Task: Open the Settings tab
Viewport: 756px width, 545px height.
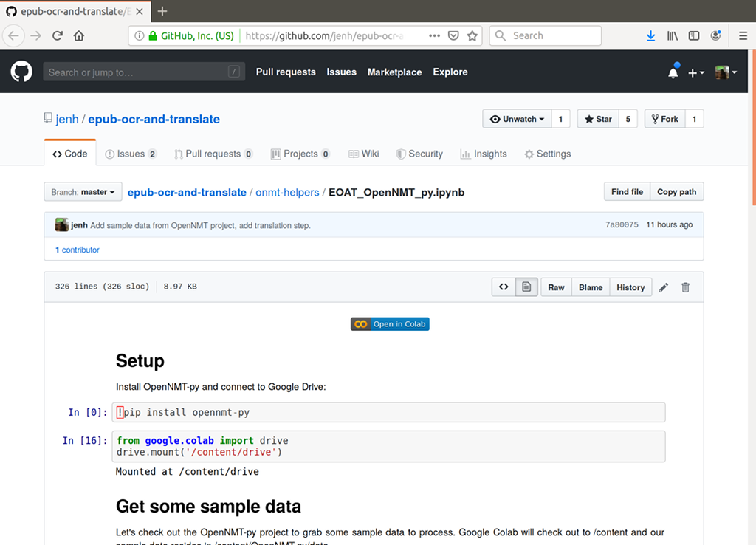Action: pyautogui.click(x=548, y=154)
